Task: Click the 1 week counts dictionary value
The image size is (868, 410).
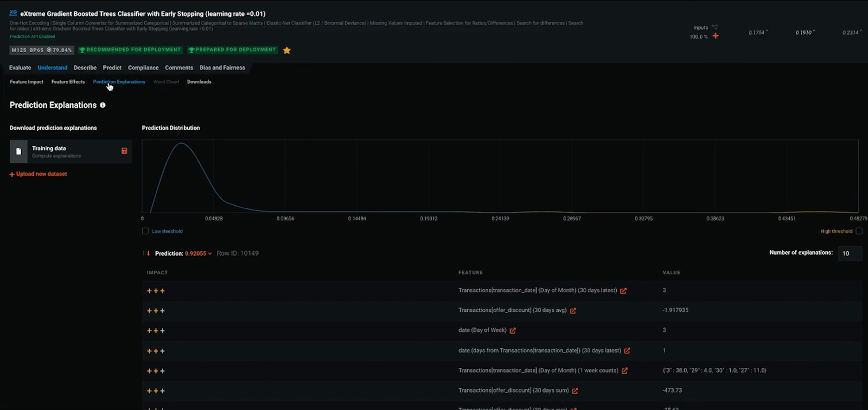Action: 714,370
